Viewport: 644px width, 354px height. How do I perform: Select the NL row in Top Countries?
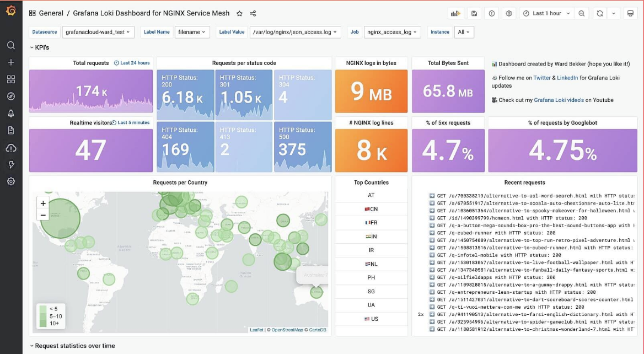tap(371, 264)
